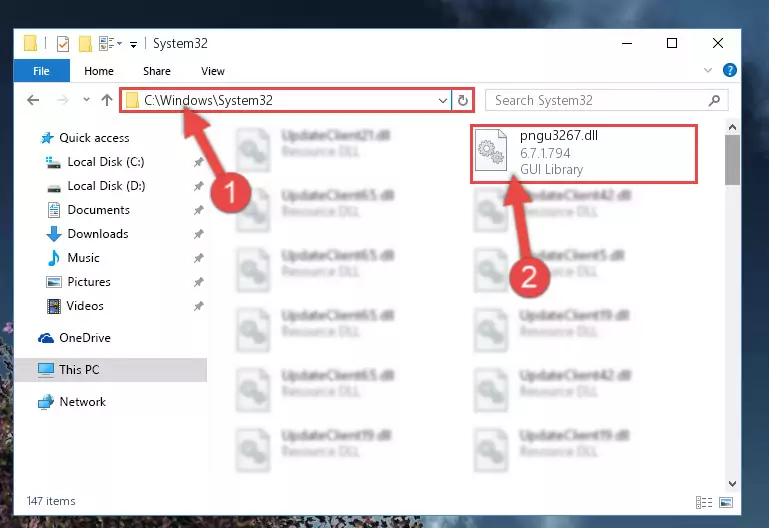The image size is (769, 528).
Task: Click the scrollbar down arrow
Action: tap(732, 484)
